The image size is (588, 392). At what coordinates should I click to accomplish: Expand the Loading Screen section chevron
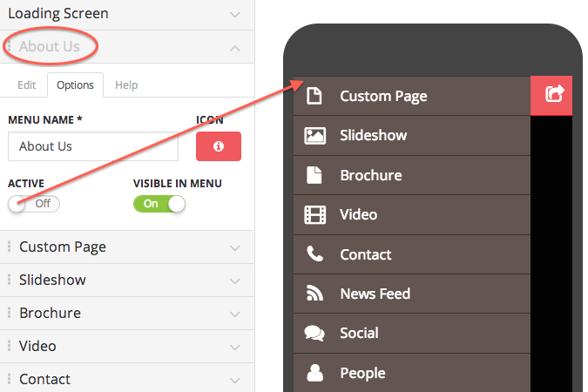234,15
